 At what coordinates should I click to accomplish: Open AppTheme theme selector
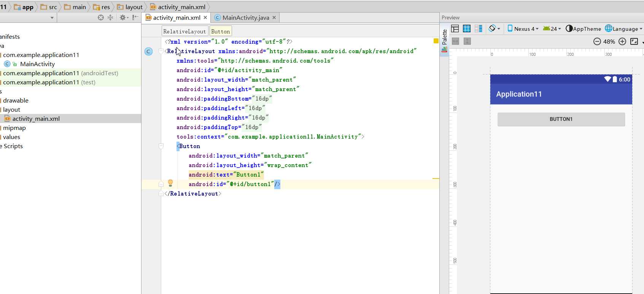point(583,28)
